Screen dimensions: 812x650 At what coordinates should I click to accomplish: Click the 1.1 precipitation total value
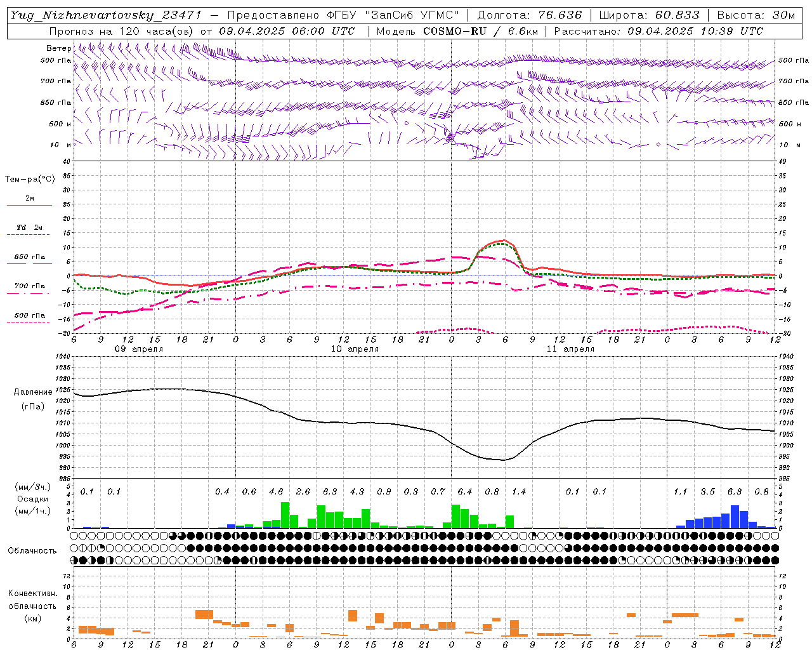(x=680, y=492)
